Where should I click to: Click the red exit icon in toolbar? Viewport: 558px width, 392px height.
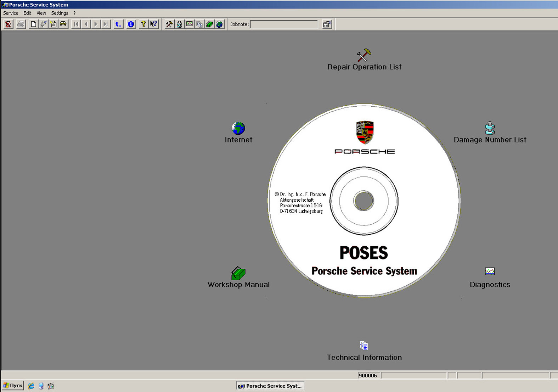(8, 24)
